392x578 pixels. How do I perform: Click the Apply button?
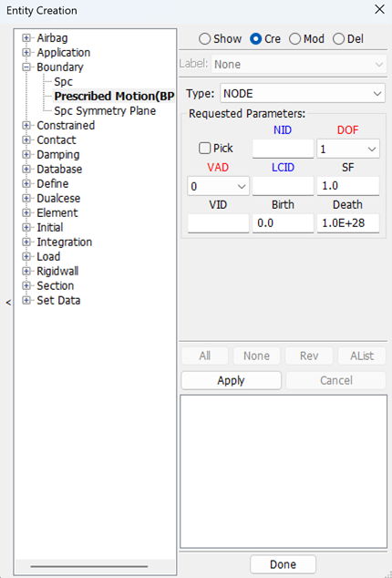[x=231, y=380]
